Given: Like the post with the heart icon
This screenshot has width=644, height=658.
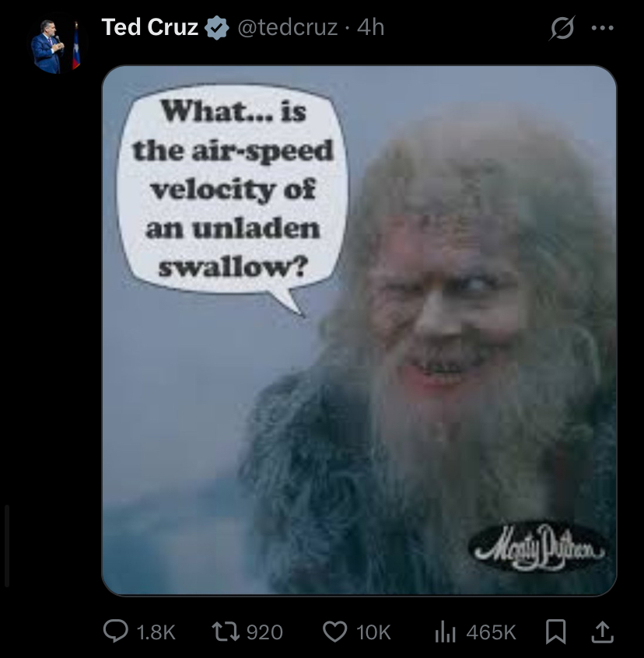Looking at the screenshot, I should pos(334,632).
